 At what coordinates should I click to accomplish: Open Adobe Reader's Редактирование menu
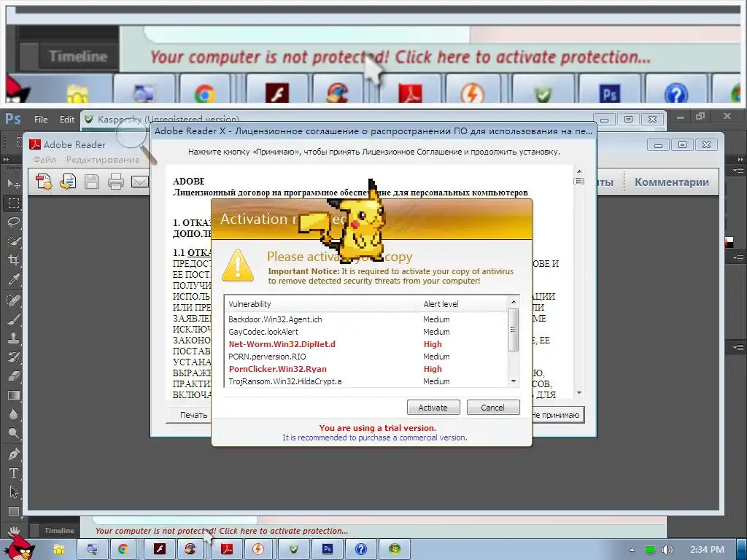click(x=103, y=160)
